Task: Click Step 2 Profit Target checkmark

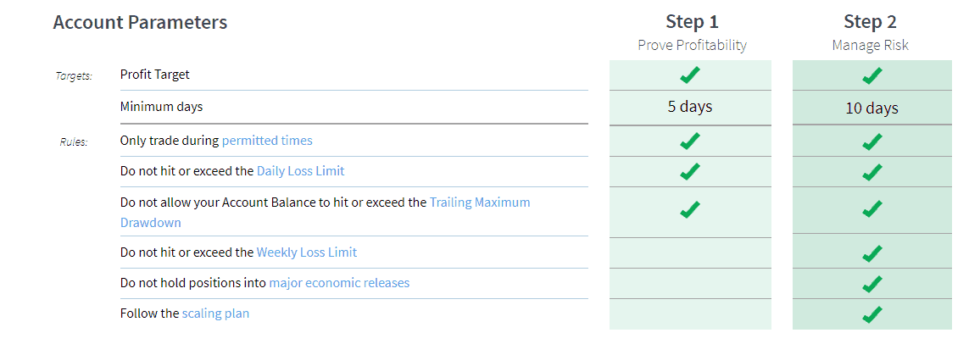Action: point(871,75)
